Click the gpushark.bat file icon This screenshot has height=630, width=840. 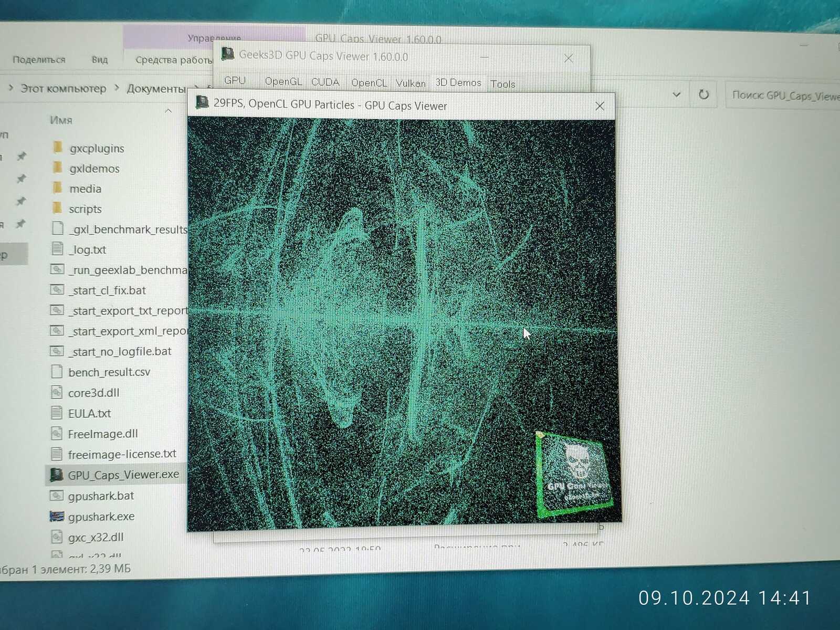(57, 495)
